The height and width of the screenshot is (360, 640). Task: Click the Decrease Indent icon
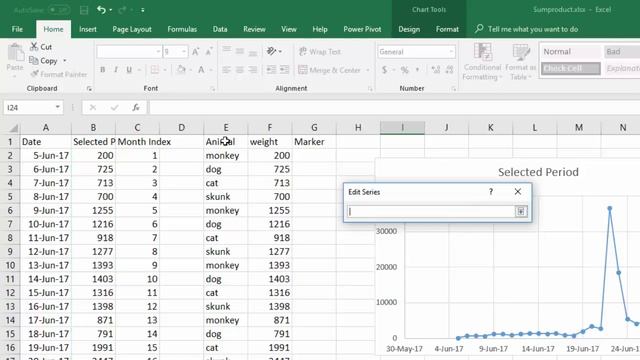[271, 70]
